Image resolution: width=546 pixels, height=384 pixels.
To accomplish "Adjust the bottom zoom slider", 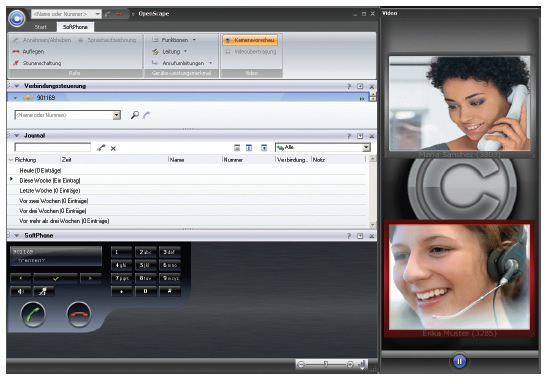I will click(326, 364).
